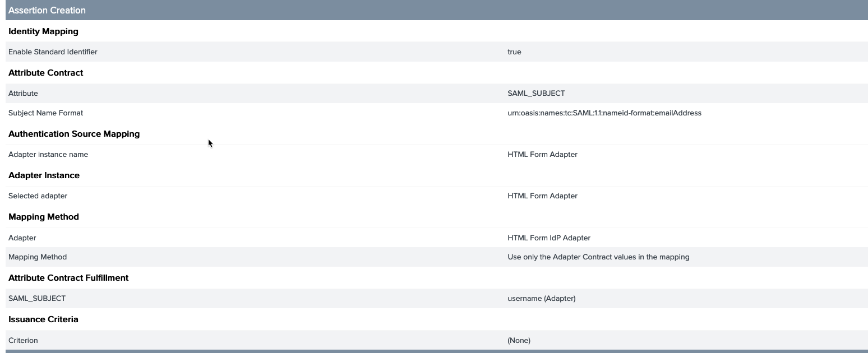
Task: Select the HTML Form IdP Adapter value
Action: [550, 238]
